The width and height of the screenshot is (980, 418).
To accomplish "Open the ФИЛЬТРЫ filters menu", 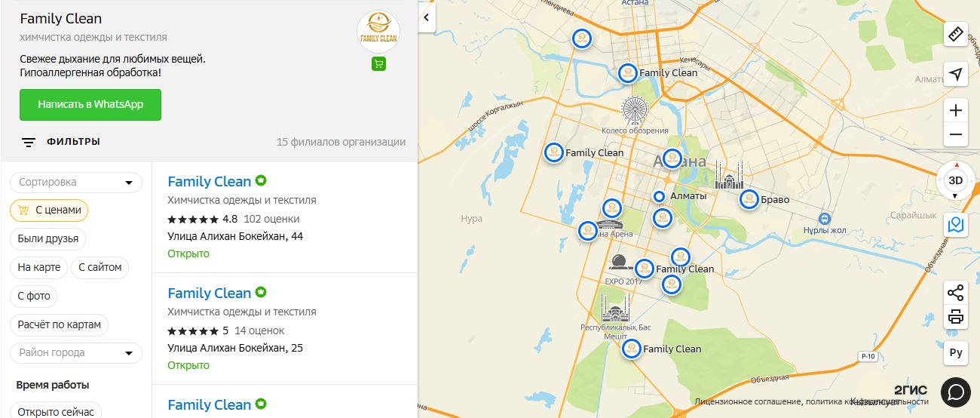I will pos(61,142).
